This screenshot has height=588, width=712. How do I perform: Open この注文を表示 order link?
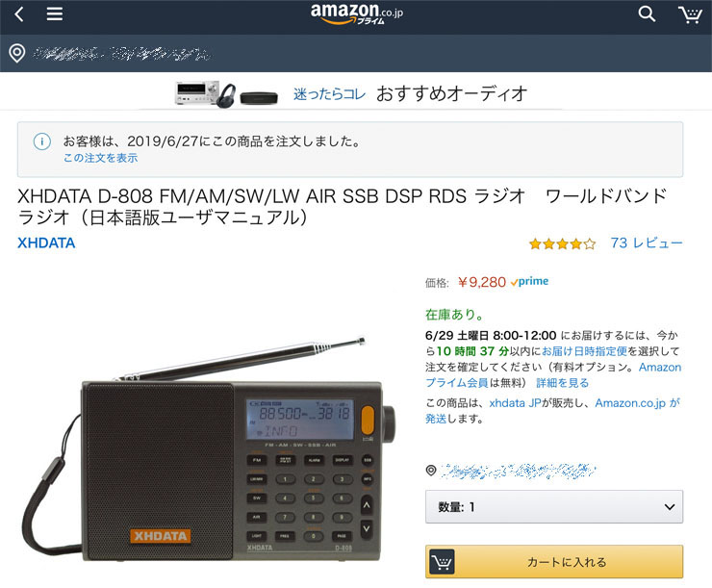click(x=100, y=158)
